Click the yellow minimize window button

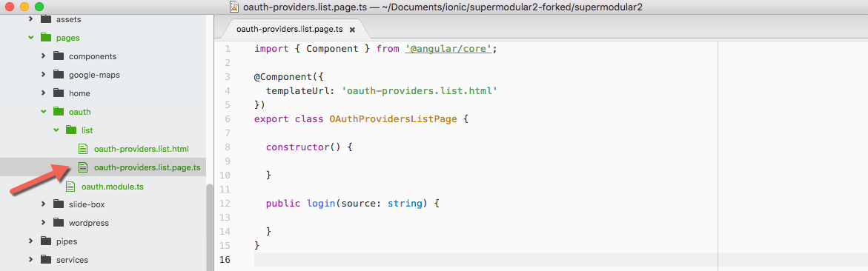[x=24, y=7]
